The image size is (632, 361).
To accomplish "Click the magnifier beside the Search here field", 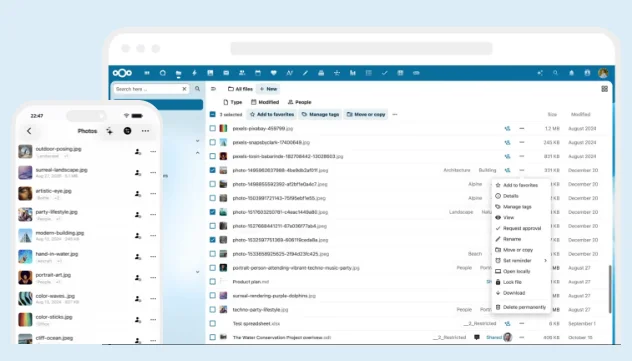I will pos(198,89).
